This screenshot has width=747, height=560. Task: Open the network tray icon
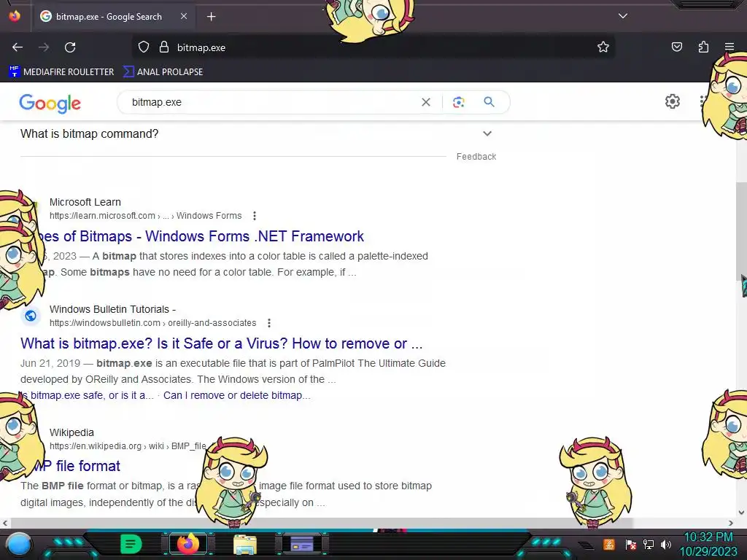[x=649, y=544]
